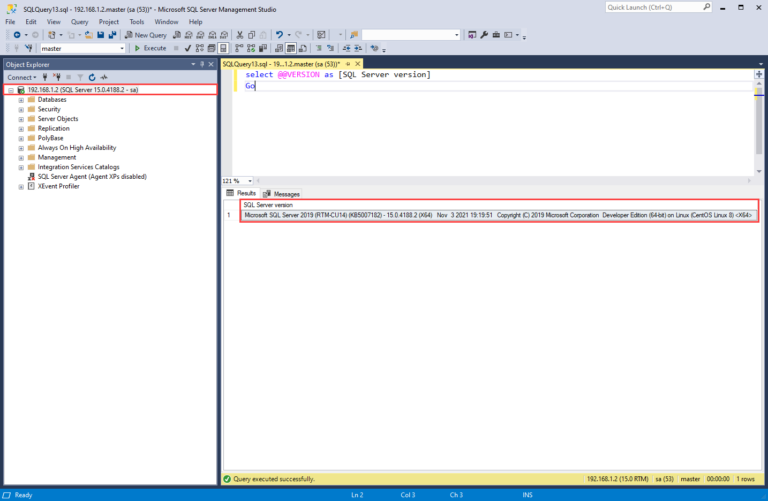Click the Undo arrow in the toolbar
768x501 pixels.
click(278, 35)
